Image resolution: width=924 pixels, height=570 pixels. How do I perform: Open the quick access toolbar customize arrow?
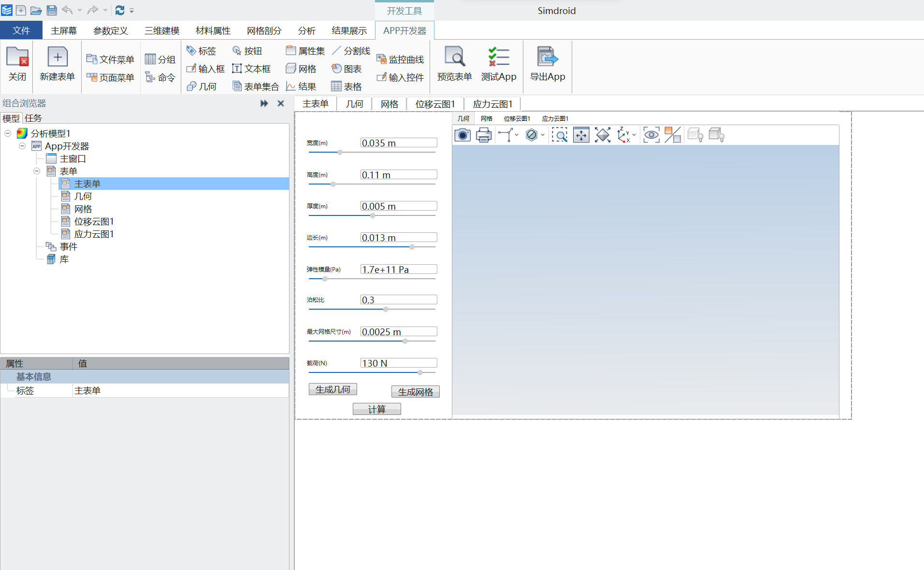(132, 10)
